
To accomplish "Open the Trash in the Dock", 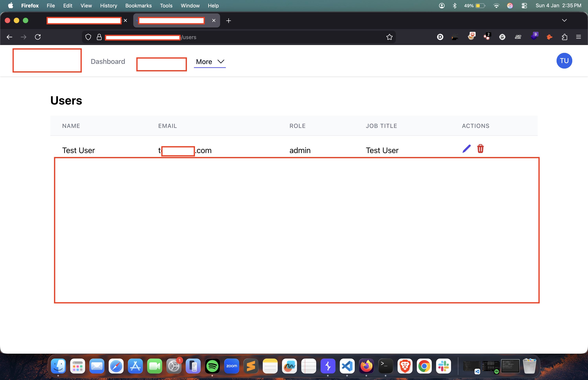I will 529,366.
